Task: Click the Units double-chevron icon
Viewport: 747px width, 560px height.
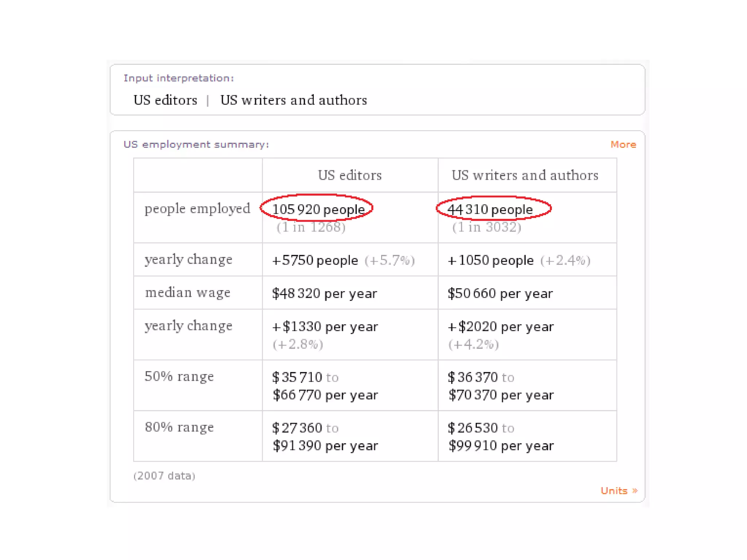Action: point(635,491)
